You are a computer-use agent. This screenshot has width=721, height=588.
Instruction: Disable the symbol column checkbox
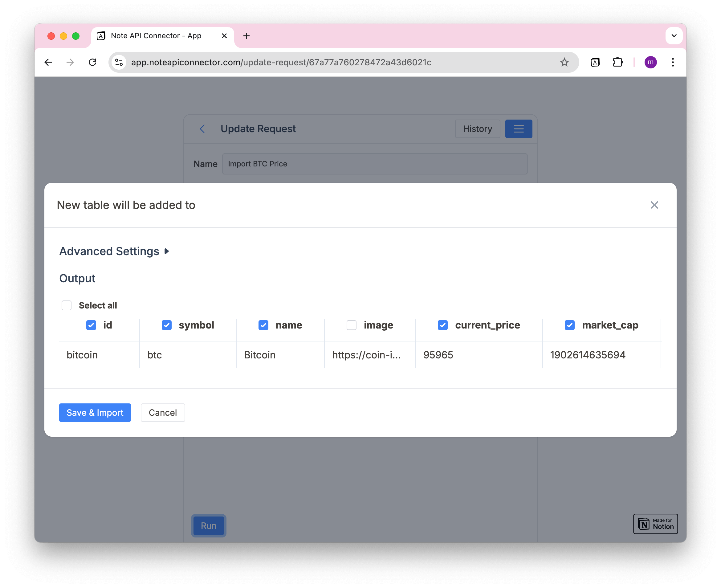tap(166, 325)
